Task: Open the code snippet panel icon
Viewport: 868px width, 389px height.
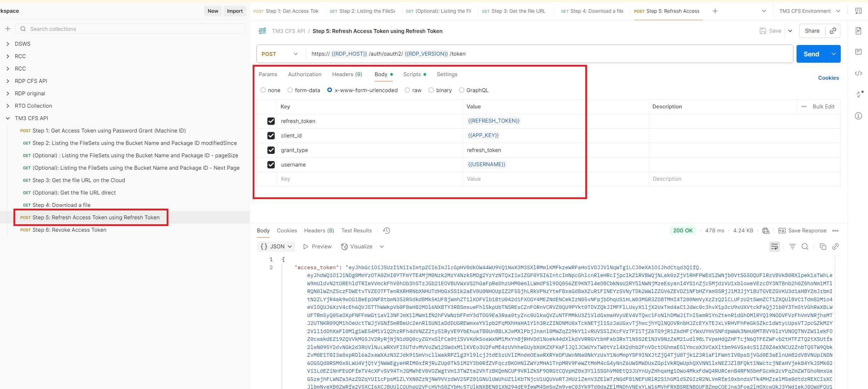Action: [x=858, y=73]
